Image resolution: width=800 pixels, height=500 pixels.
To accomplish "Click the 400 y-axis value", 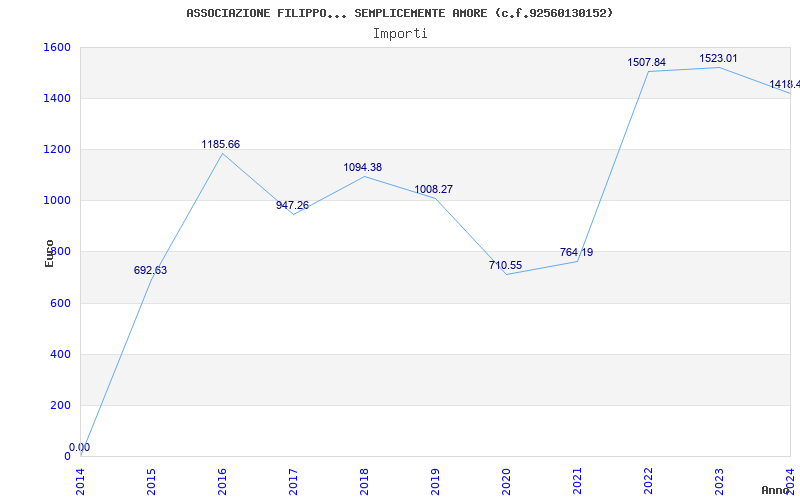I will pyautogui.click(x=61, y=354).
